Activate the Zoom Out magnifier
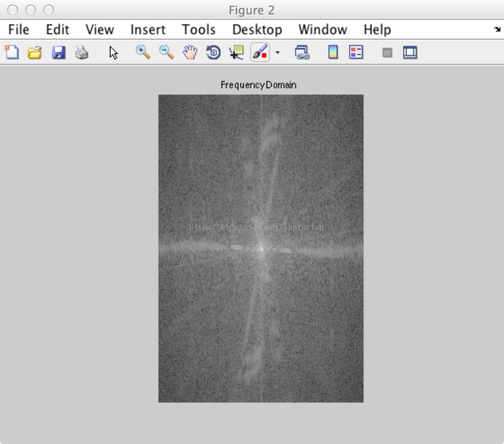 pos(166,52)
